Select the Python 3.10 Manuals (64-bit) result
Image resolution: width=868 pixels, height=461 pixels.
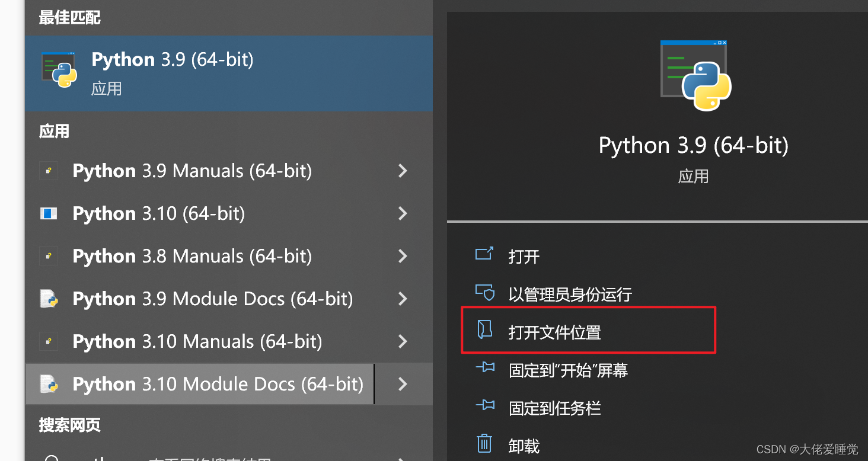coord(197,342)
